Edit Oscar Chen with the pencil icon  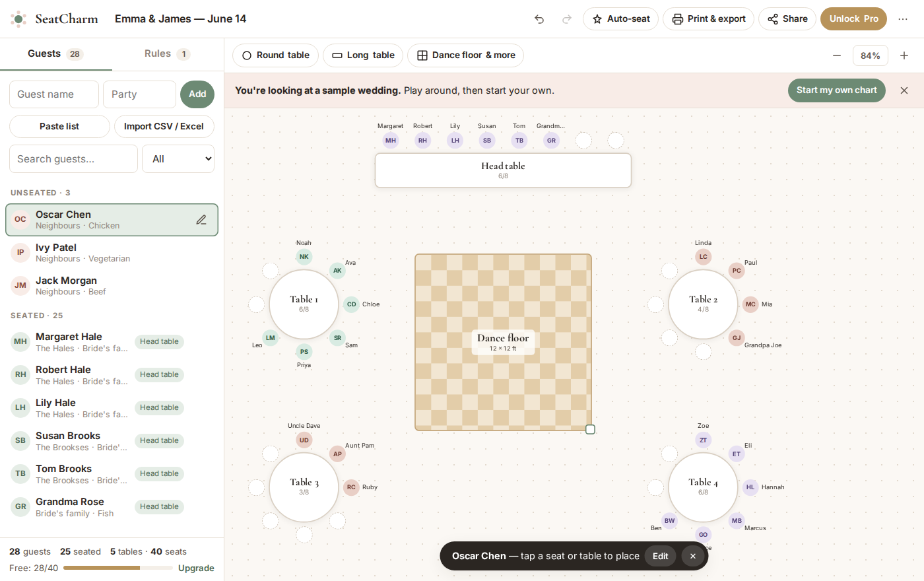click(201, 220)
